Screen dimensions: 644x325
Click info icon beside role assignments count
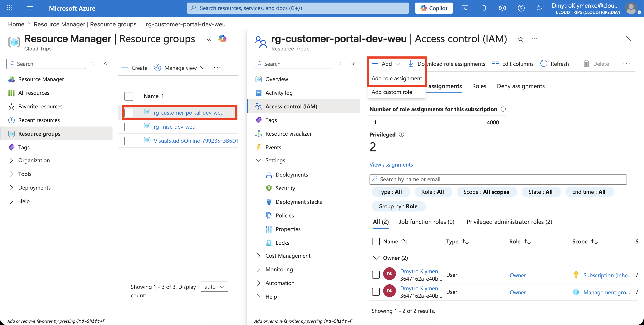point(503,109)
